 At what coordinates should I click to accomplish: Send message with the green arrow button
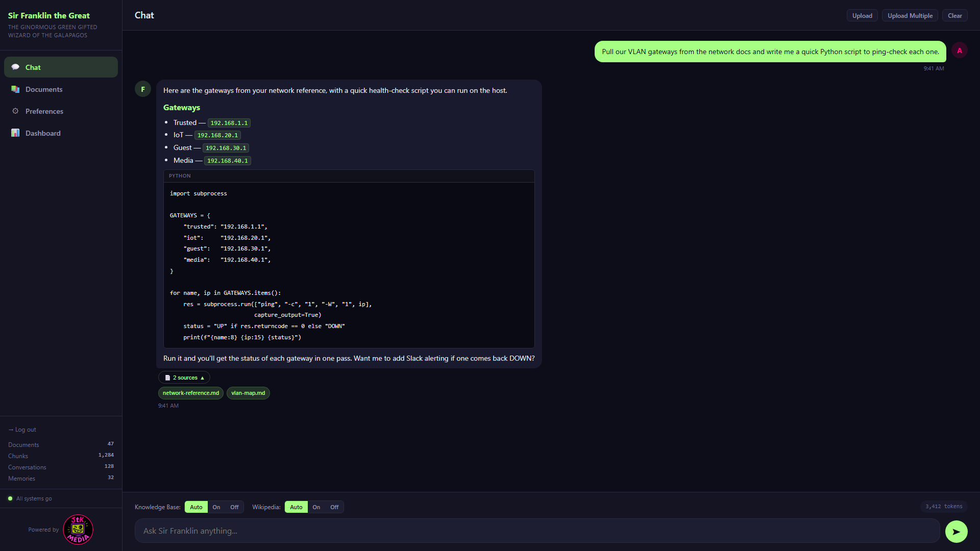956,531
